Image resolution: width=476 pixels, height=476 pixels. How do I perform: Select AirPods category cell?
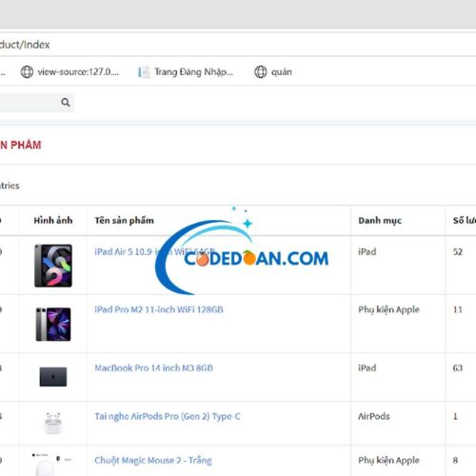374,416
